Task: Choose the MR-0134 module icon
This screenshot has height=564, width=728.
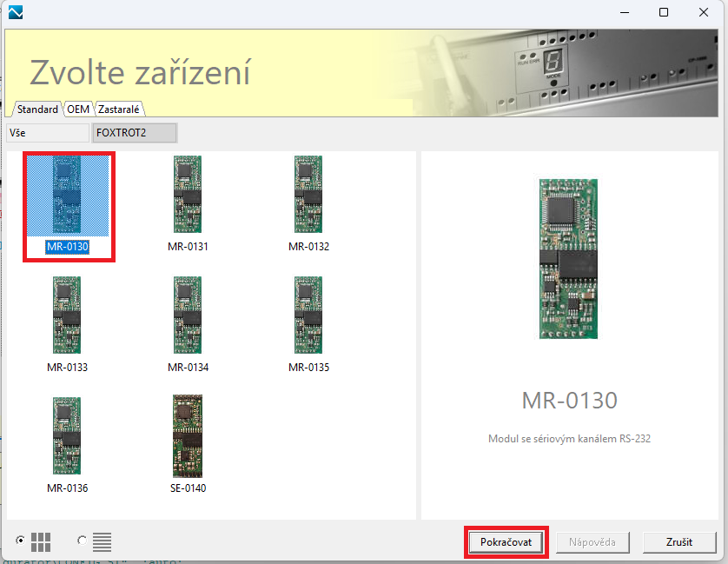Action: (188, 317)
